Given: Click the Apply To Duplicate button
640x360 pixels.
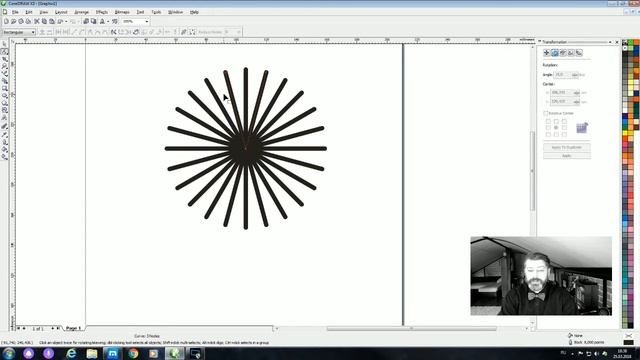Looking at the screenshot, I should 567,147.
